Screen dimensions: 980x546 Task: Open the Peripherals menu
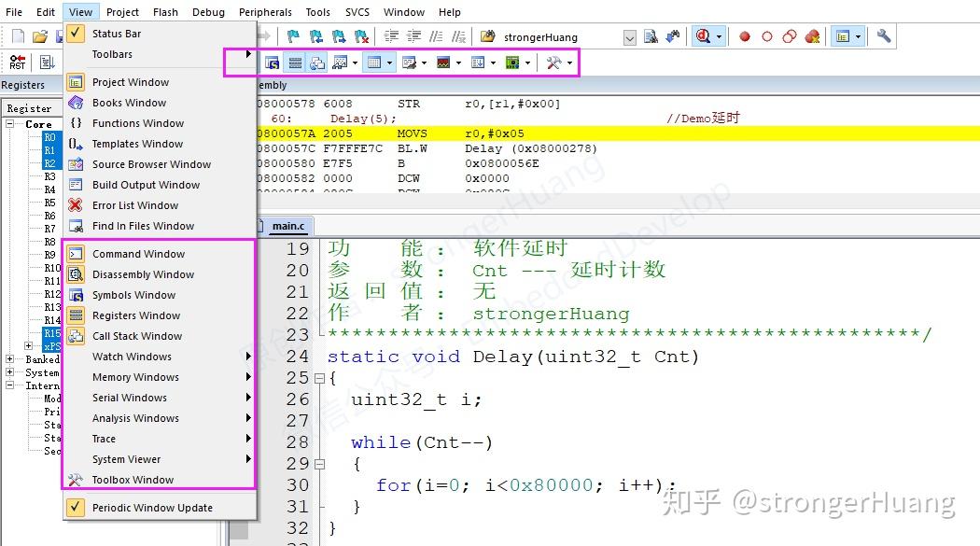265,11
